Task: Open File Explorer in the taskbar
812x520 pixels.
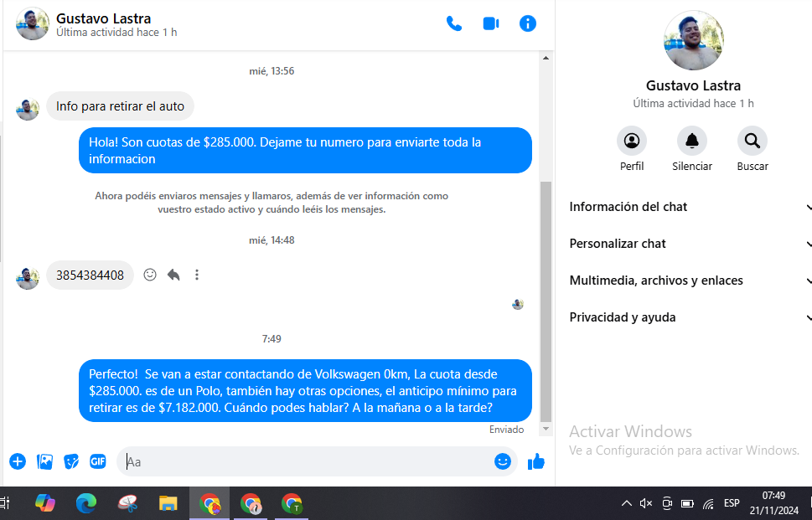Action: tap(168, 503)
